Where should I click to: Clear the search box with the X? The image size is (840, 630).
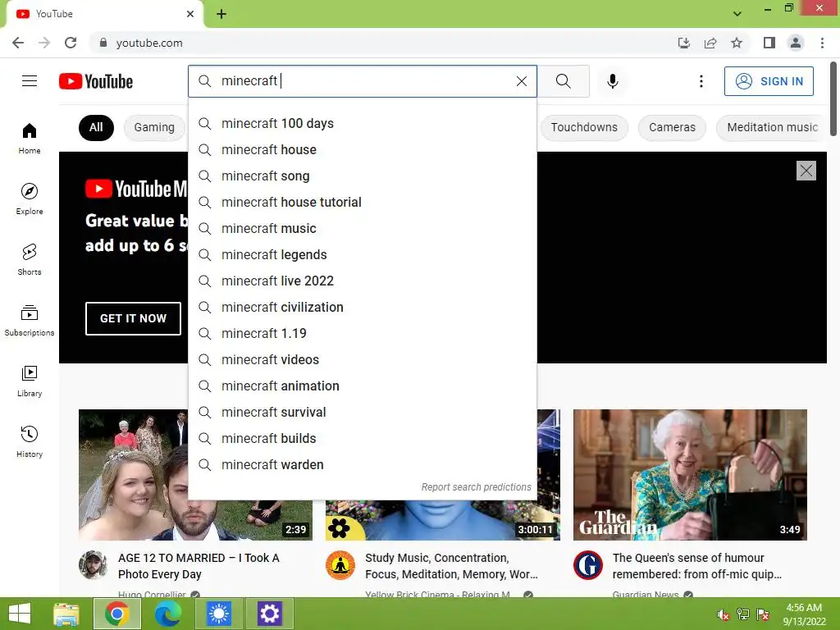(x=521, y=81)
